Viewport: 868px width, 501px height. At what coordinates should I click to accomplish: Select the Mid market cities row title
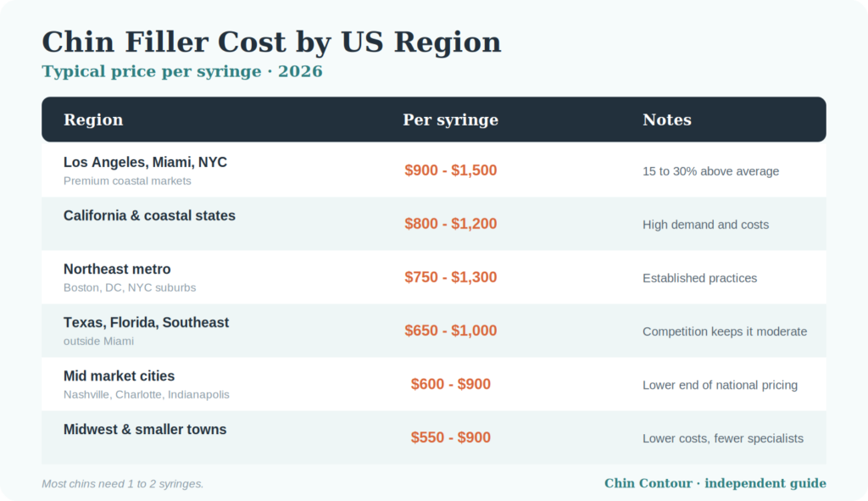click(x=119, y=376)
